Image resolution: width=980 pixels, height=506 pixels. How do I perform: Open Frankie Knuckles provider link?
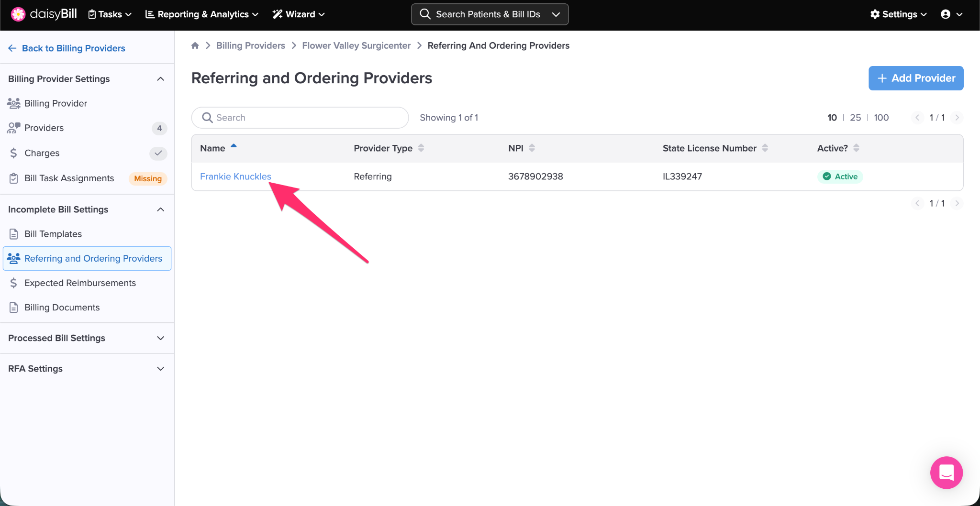coord(235,176)
